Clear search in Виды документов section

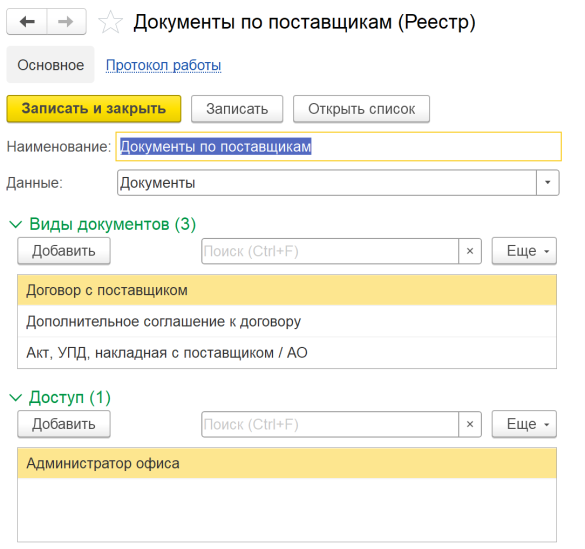470,251
